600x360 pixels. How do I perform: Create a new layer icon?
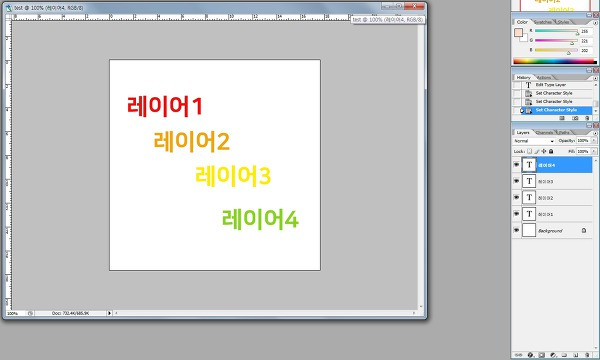coord(576,355)
